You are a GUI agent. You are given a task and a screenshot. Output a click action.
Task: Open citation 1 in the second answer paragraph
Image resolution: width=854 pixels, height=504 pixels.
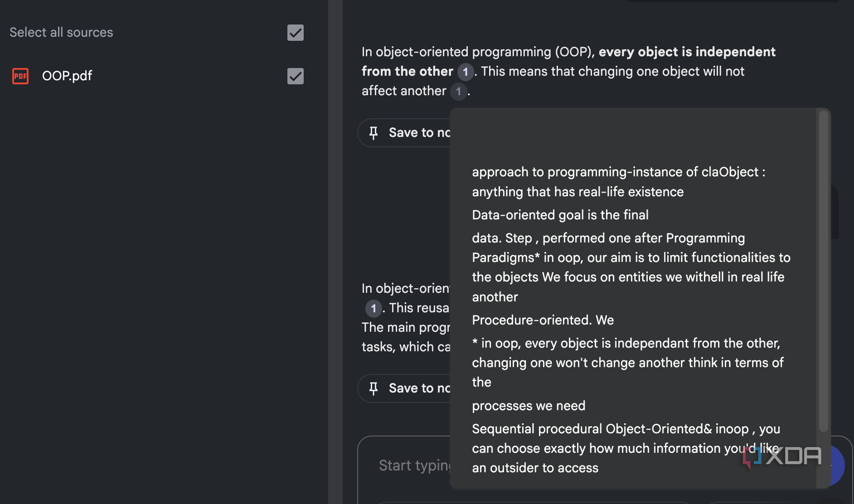tap(373, 308)
